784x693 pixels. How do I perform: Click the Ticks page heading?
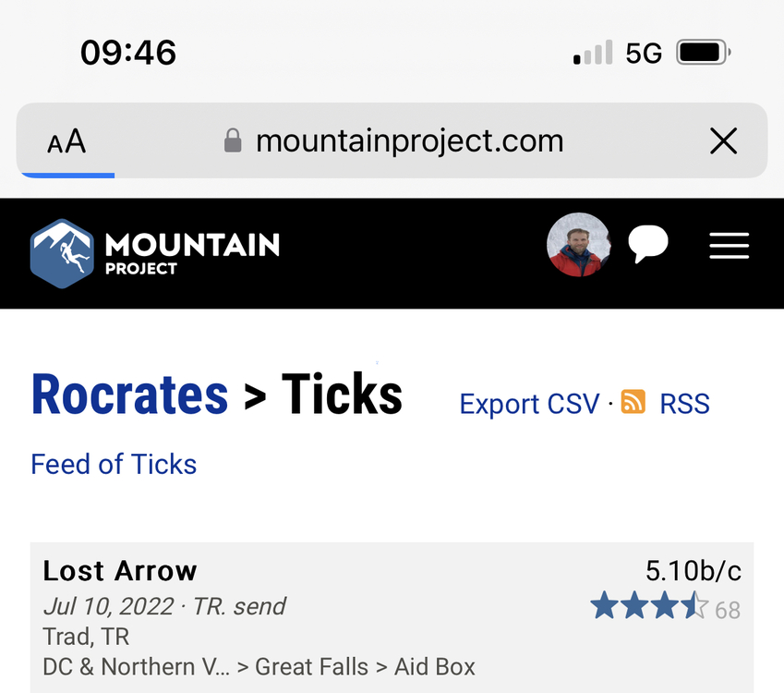[x=342, y=395]
